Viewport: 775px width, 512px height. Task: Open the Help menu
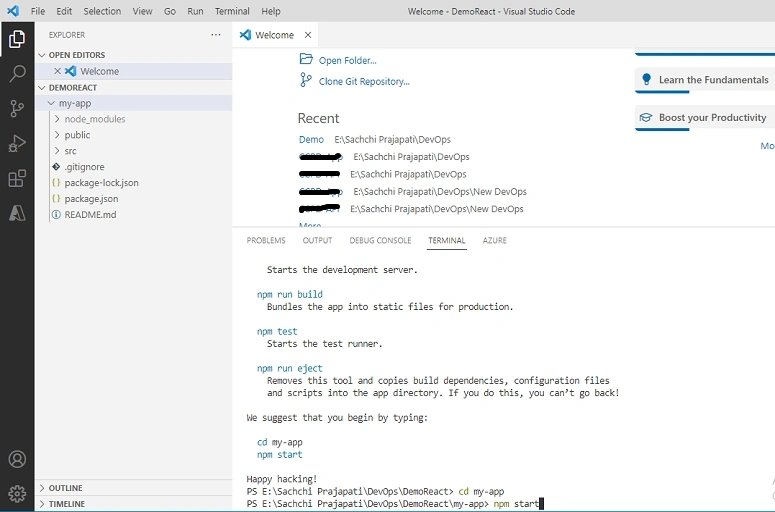pyautogui.click(x=270, y=11)
